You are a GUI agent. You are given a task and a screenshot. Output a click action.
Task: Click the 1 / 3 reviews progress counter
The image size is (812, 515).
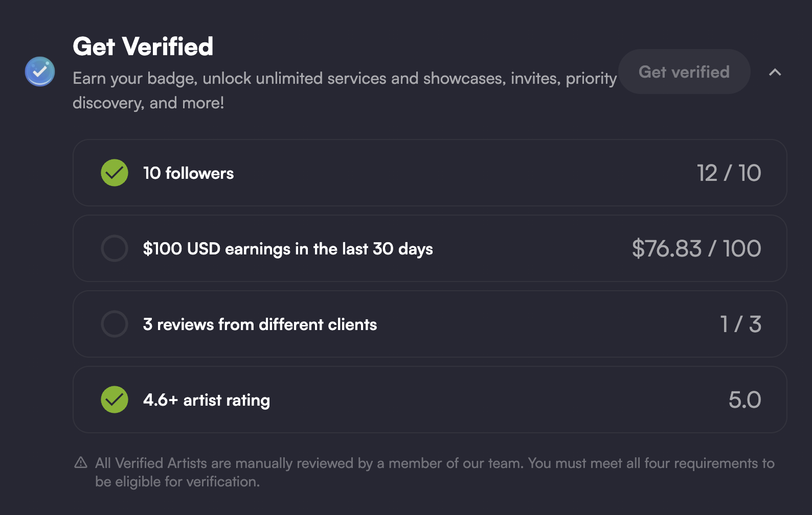[x=740, y=324]
